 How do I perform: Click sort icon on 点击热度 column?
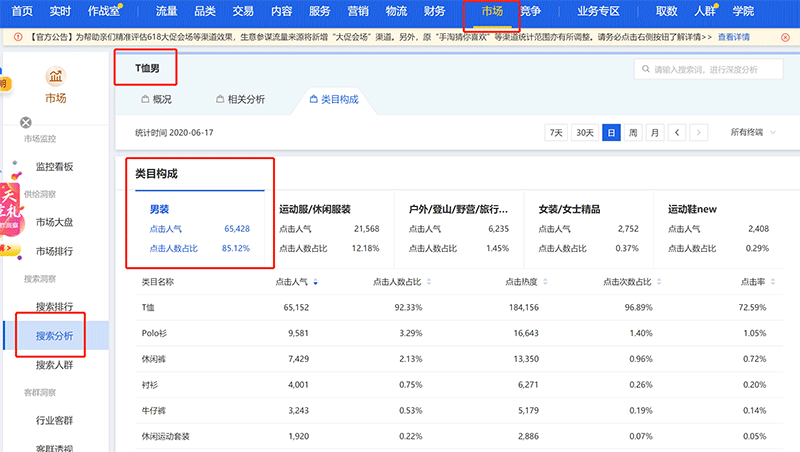pyautogui.click(x=543, y=282)
